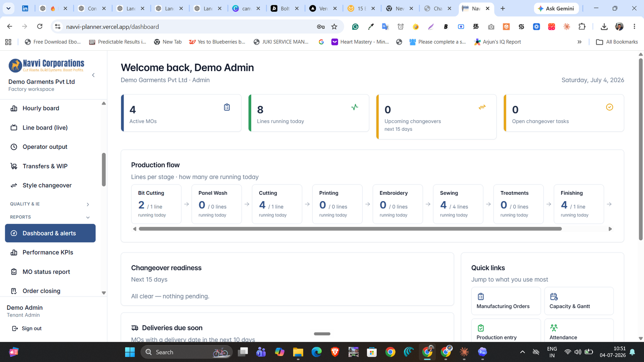The image size is (644, 362).
Task: Open Windows Start menu
Action: point(130,352)
